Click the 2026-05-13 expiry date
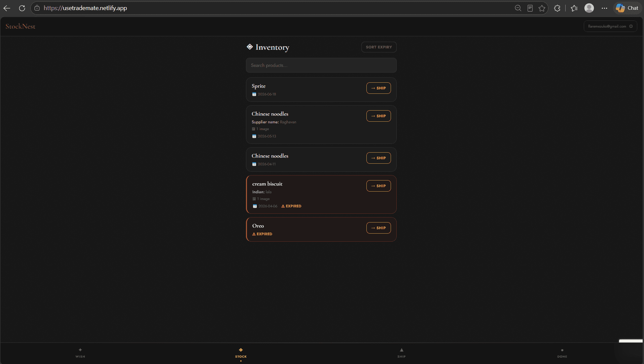644x364 pixels. (267, 136)
